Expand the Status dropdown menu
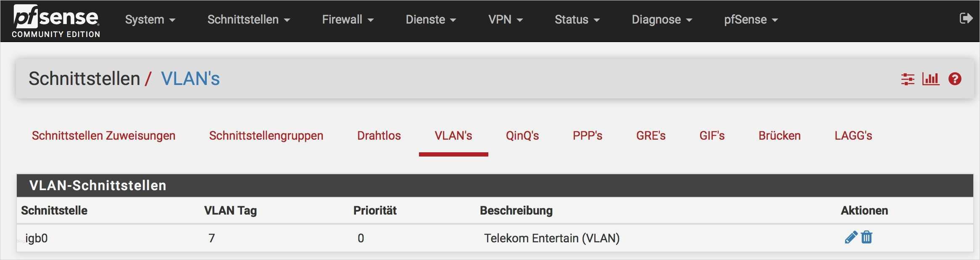 577,20
